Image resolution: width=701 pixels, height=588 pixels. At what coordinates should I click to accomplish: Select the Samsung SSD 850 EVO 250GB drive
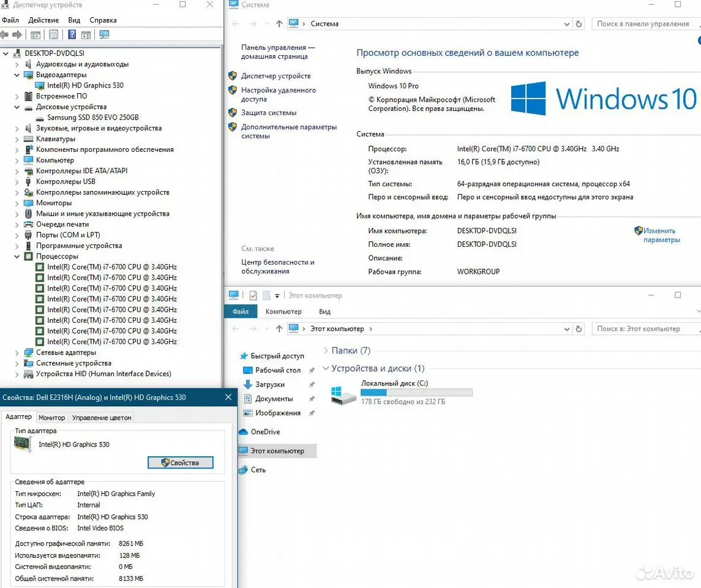coord(92,117)
